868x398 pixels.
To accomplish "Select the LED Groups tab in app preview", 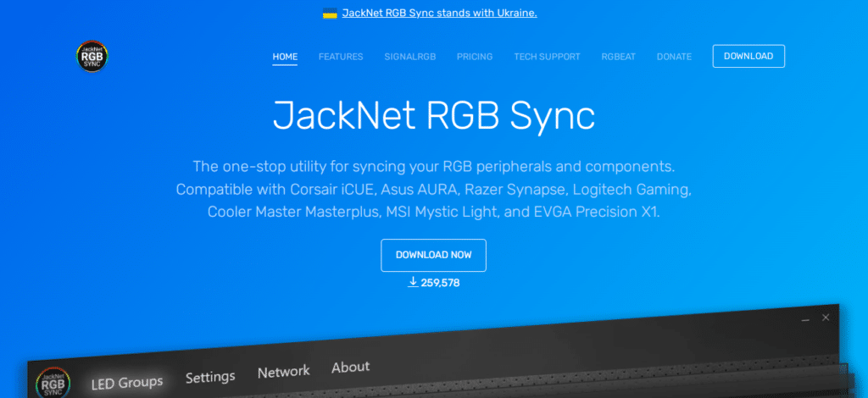I will 127,382.
